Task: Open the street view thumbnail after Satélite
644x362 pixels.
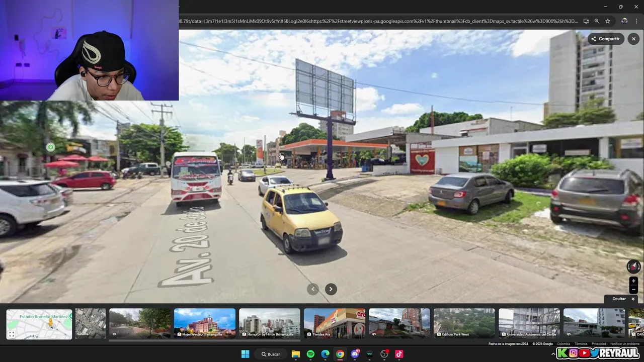Action: [x=140, y=323]
